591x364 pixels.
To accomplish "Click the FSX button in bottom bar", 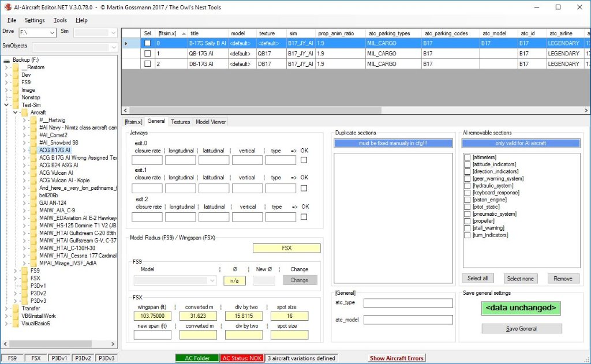I will [x=36, y=358].
